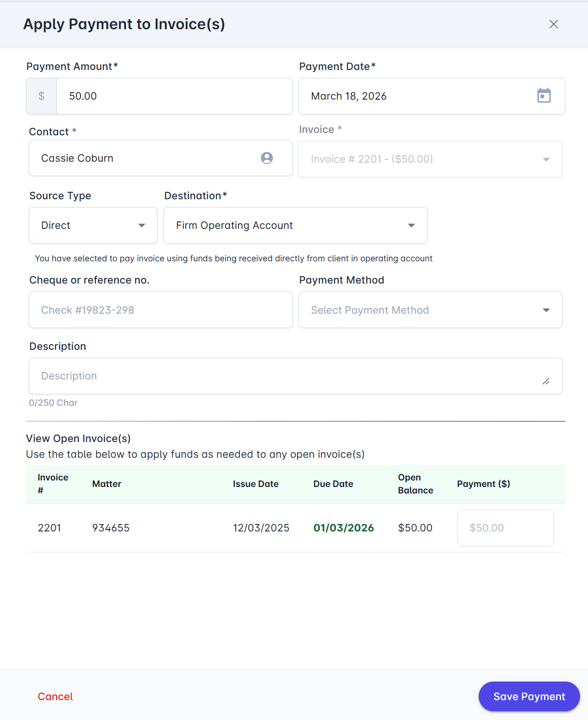Click the View Open Invoice(s) heading
Screen dimensions: 588x720
tap(78, 438)
